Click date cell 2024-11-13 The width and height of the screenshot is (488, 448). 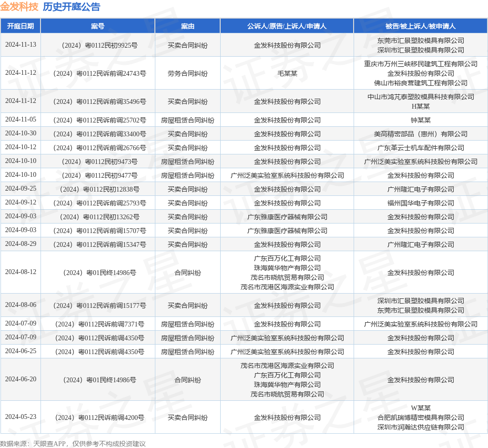click(20, 44)
